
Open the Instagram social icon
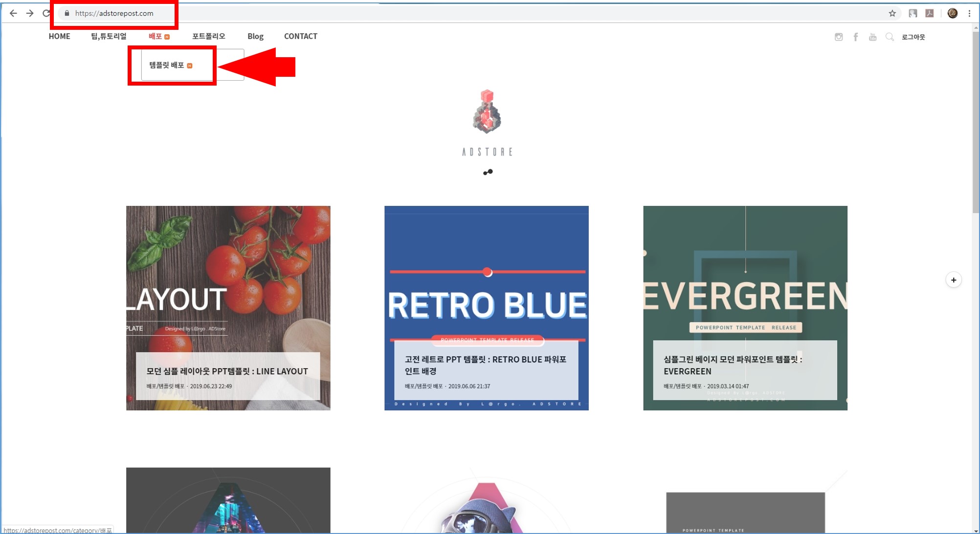(x=839, y=37)
